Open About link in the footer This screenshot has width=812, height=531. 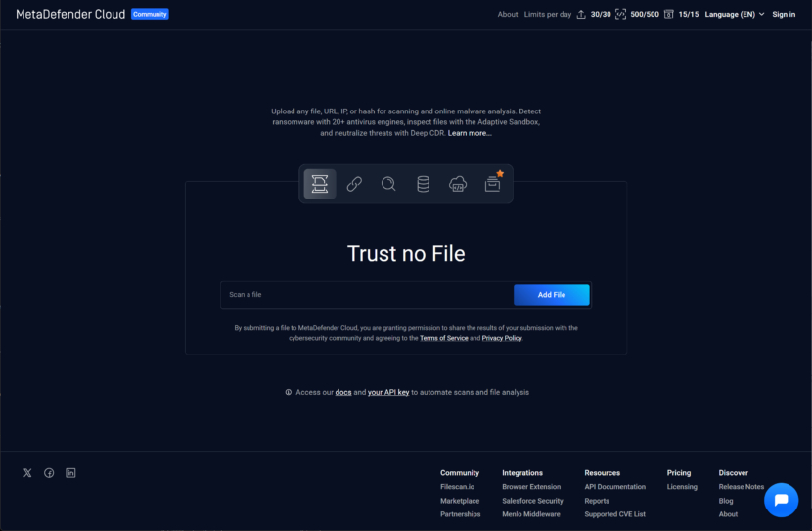728,514
